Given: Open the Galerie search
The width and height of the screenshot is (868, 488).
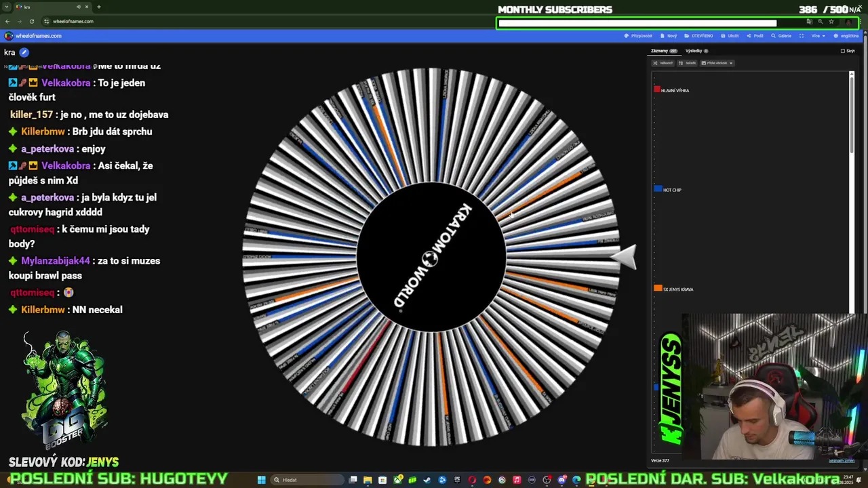Looking at the screenshot, I should [x=781, y=36].
